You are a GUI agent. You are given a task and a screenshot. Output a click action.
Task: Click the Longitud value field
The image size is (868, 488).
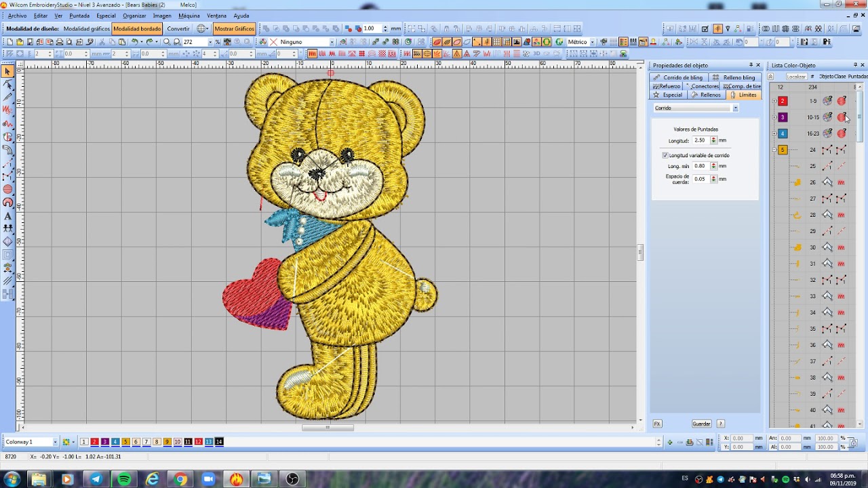[x=701, y=140]
